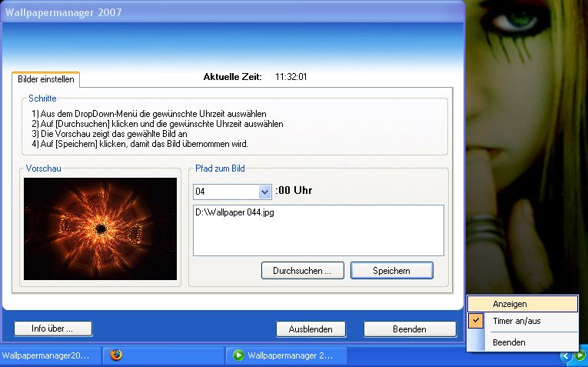This screenshot has width=588, height=367.
Task: Open the Info über ... dialog button
Action: 53,329
